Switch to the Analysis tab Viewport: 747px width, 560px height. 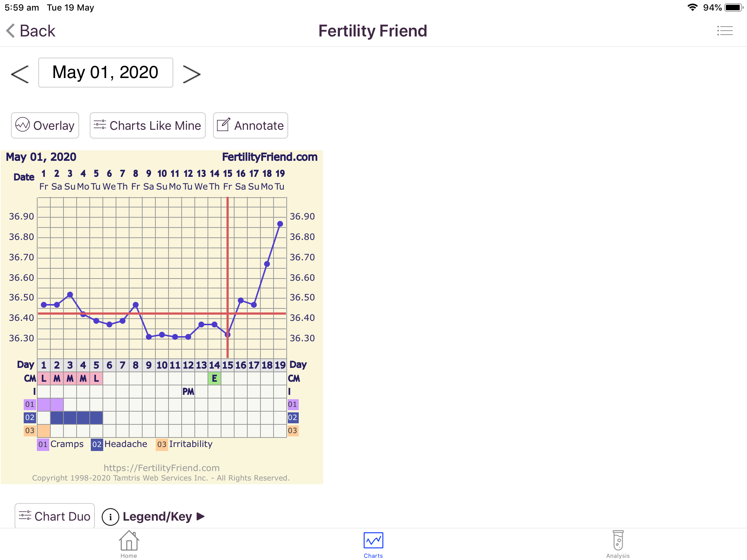pyautogui.click(x=618, y=544)
